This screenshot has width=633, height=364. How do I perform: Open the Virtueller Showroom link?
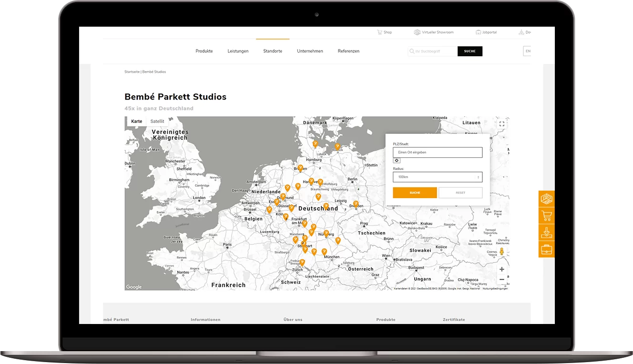tap(438, 32)
